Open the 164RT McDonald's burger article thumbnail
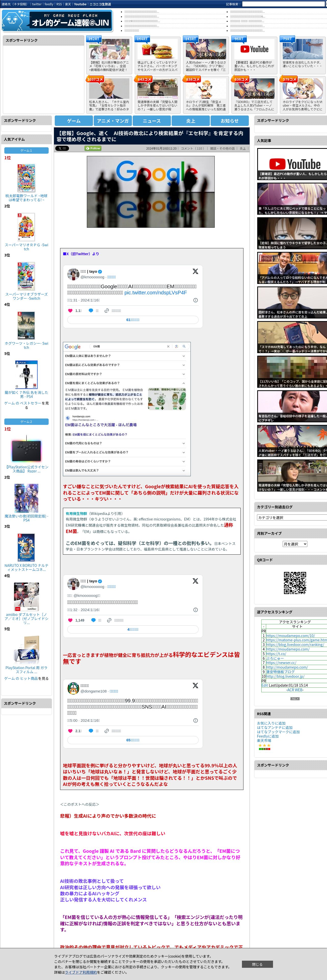 [158, 49]
